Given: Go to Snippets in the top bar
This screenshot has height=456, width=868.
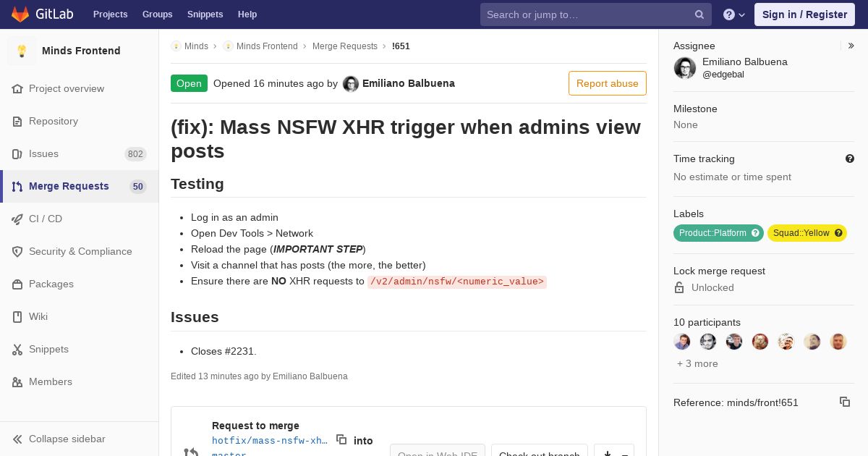Looking at the screenshot, I should (x=205, y=14).
